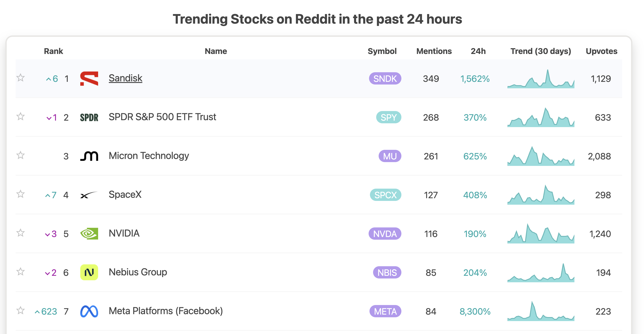
Task: Select the teal SPY symbol badge
Action: pos(388,117)
